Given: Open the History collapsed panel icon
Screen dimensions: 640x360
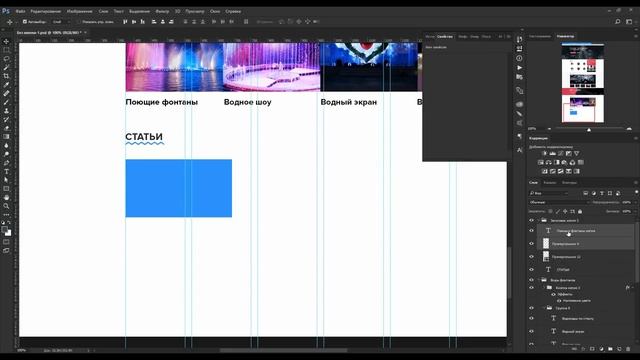Looking at the screenshot, I should (519, 40).
